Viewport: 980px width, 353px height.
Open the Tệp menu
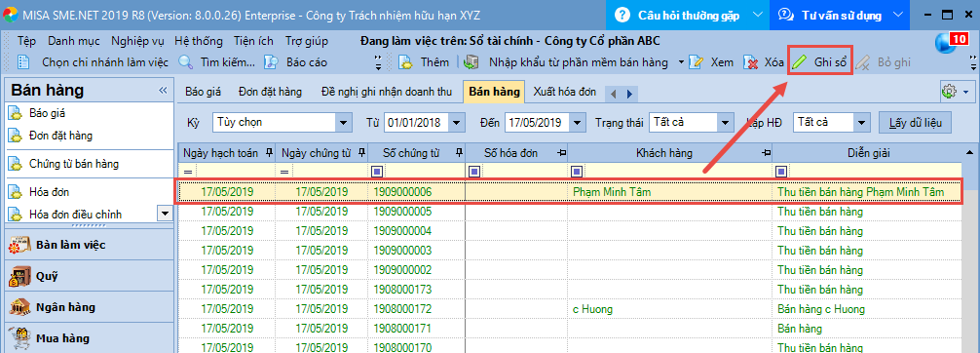(27, 41)
